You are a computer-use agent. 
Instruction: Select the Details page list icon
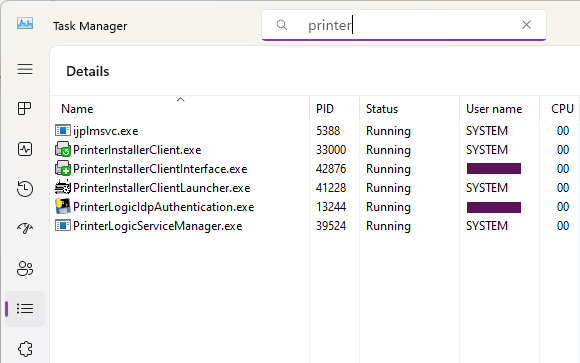(x=25, y=309)
